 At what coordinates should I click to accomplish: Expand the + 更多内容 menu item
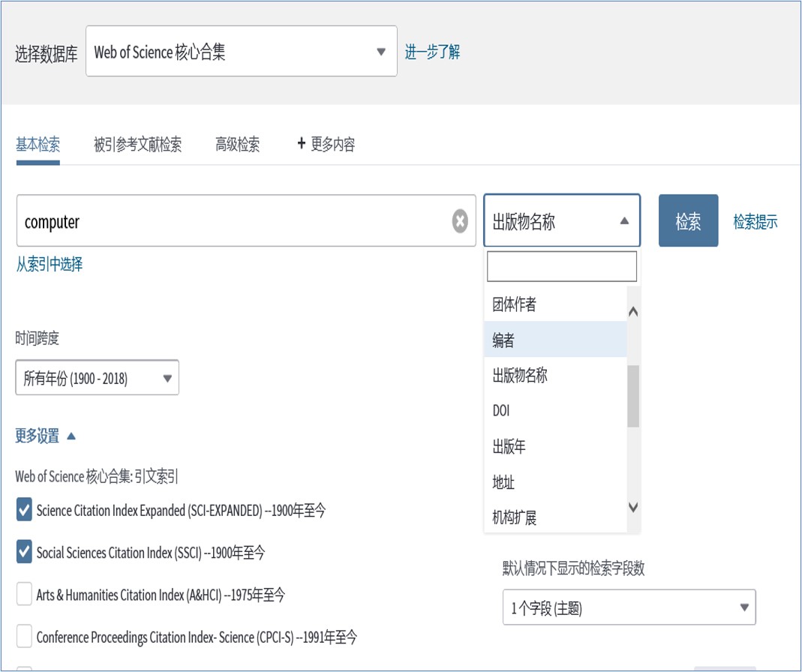click(x=326, y=145)
